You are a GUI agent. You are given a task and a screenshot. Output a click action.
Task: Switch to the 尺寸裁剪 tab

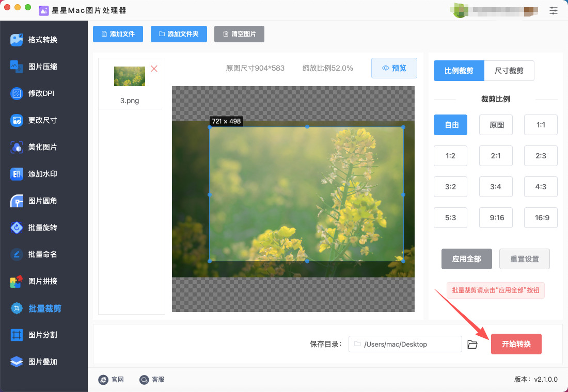tap(509, 71)
